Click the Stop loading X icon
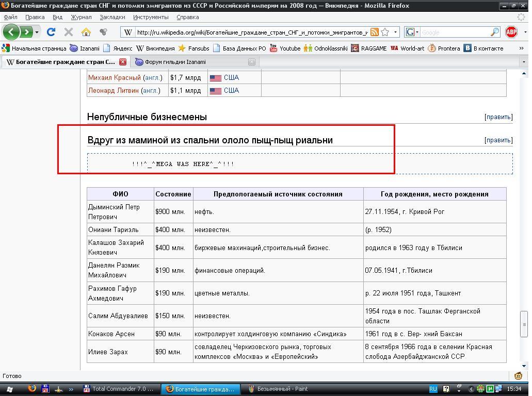The image size is (532, 396). (68, 32)
